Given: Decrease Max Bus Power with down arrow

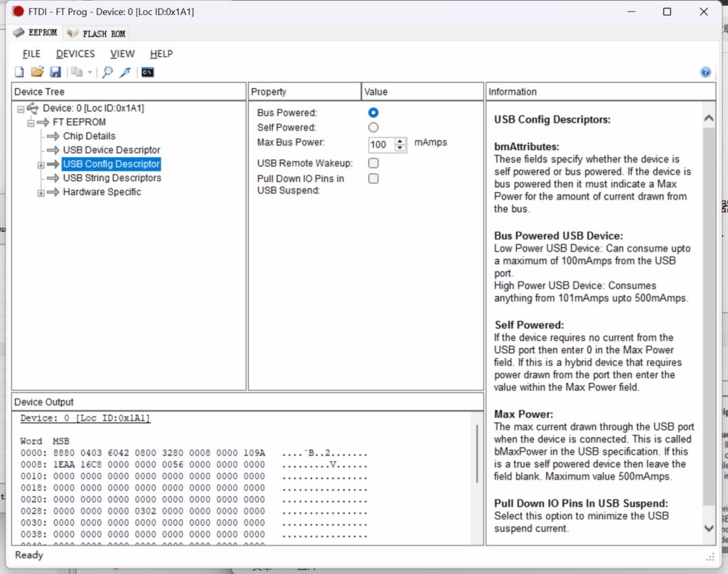Looking at the screenshot, I should 400,148.
